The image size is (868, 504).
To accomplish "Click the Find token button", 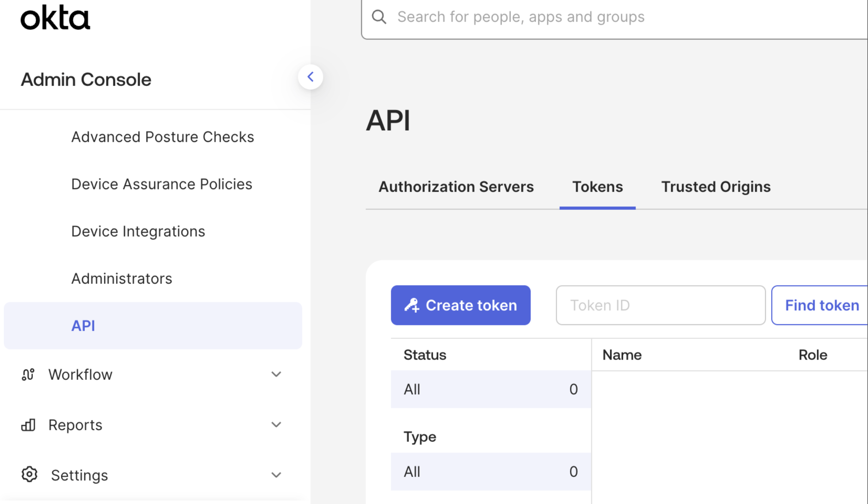I will pyautogui.click(x=820, y=305).
